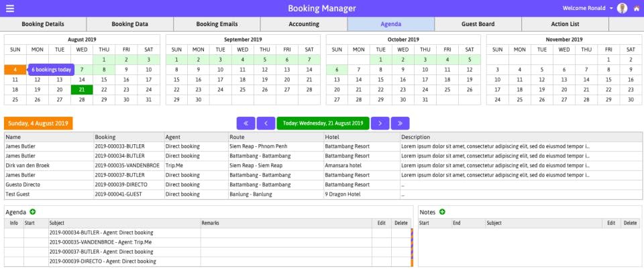Click the 6 bookings today tooltip
Image resolution: width=644 pixels, height=271 pixels.
pos(51,70)
